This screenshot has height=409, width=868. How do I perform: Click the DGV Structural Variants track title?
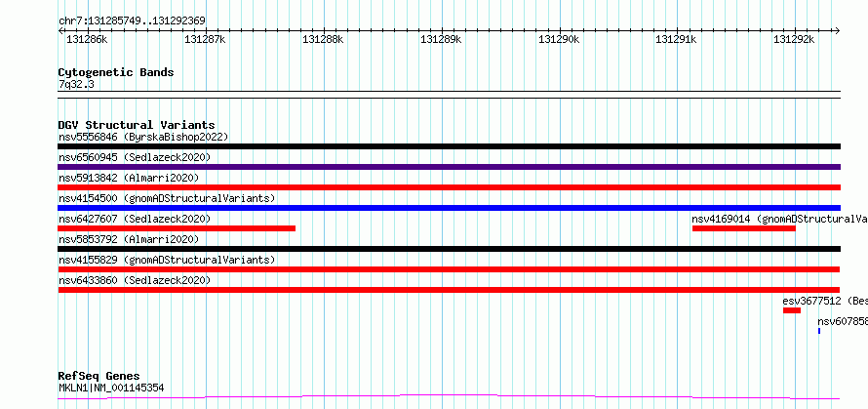pyautogui.click(x=137, y=125)
